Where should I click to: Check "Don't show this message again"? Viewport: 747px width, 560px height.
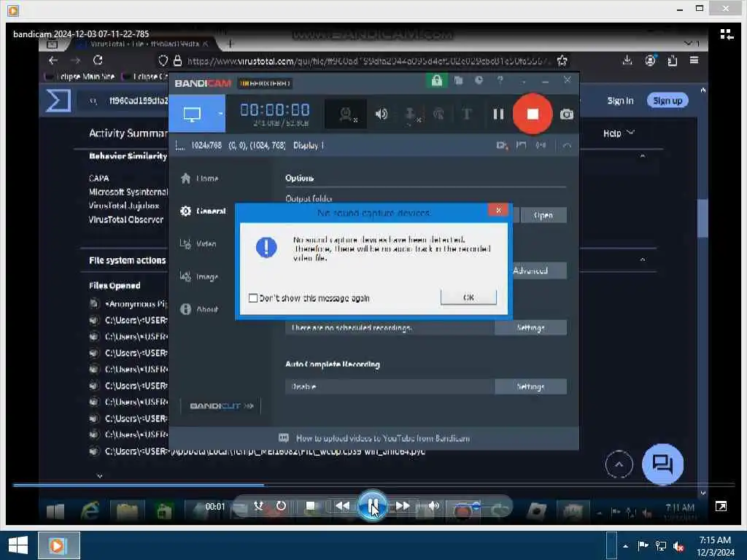click(x=253, y=298)
